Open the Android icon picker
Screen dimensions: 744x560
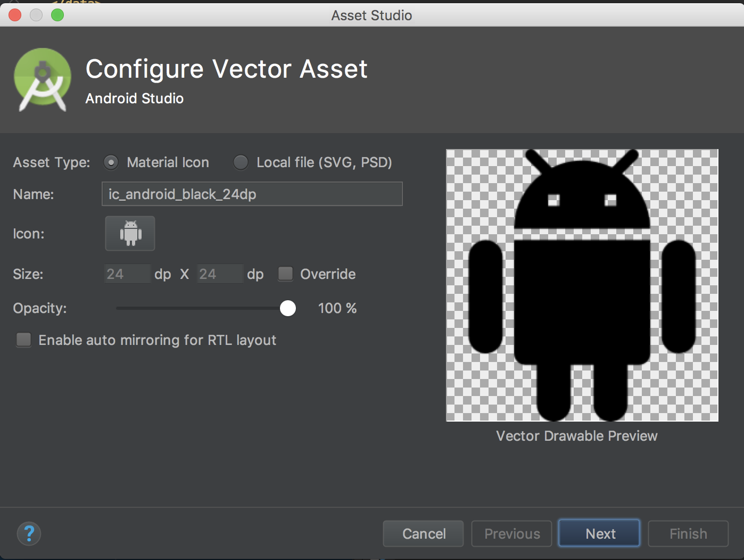coord(130,233)
